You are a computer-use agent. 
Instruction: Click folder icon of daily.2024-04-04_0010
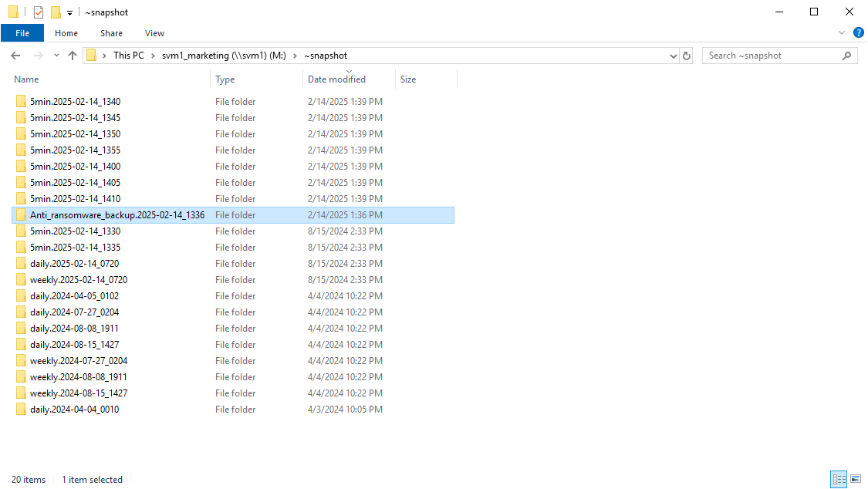pyautogui.click(x=21, y=410)
